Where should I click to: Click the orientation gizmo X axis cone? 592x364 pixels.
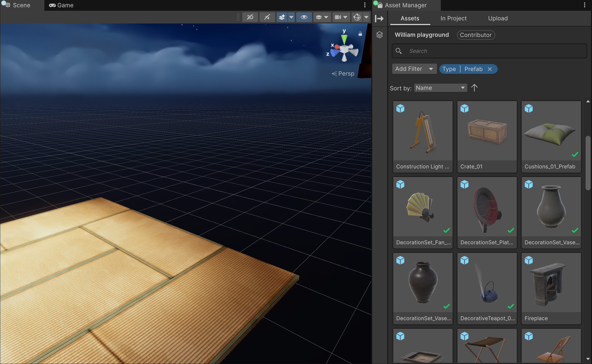(337, 47)
